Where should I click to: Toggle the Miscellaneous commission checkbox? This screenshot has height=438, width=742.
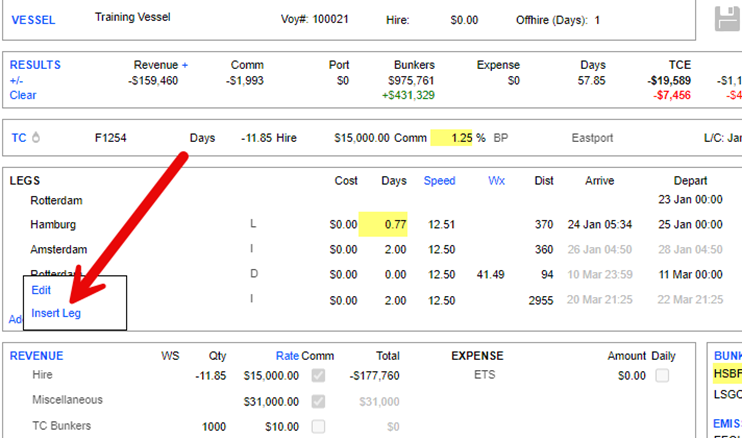point(318,400)
